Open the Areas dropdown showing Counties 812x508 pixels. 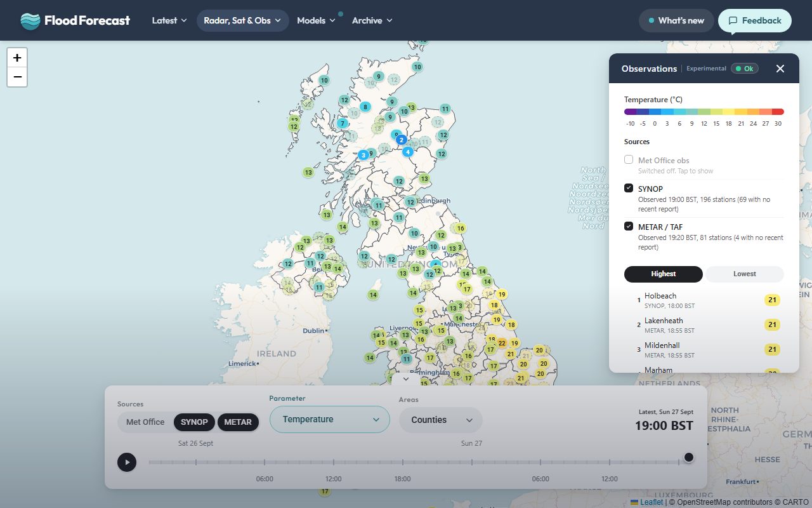441,420
